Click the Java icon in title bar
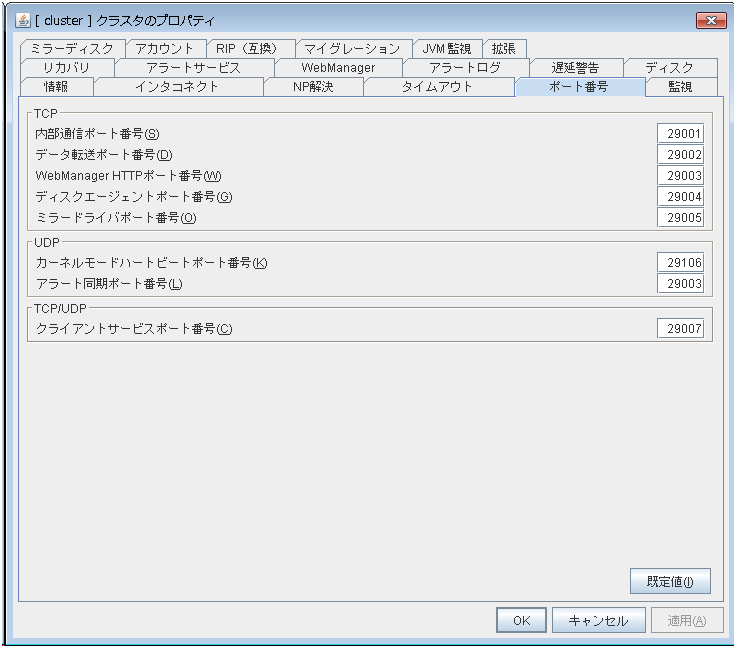The width and height of the screenshot is (736, 648). click(x=23, y=20)
